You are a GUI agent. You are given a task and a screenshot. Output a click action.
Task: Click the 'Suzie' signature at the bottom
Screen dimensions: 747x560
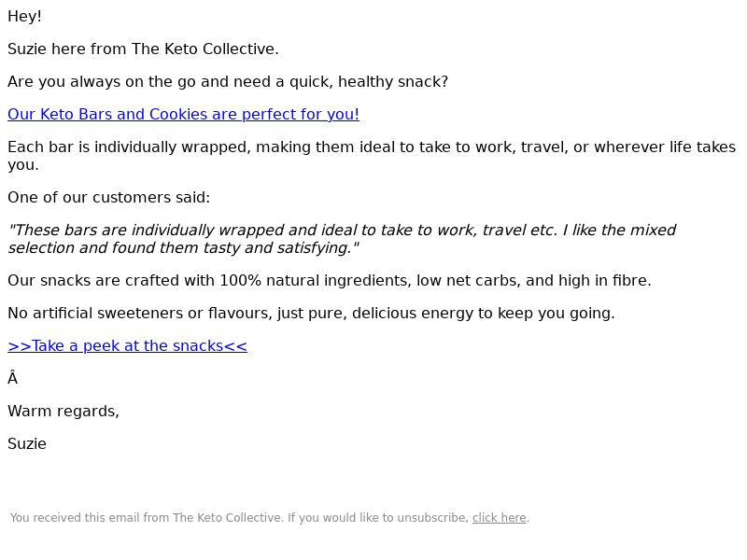[27, 444]
